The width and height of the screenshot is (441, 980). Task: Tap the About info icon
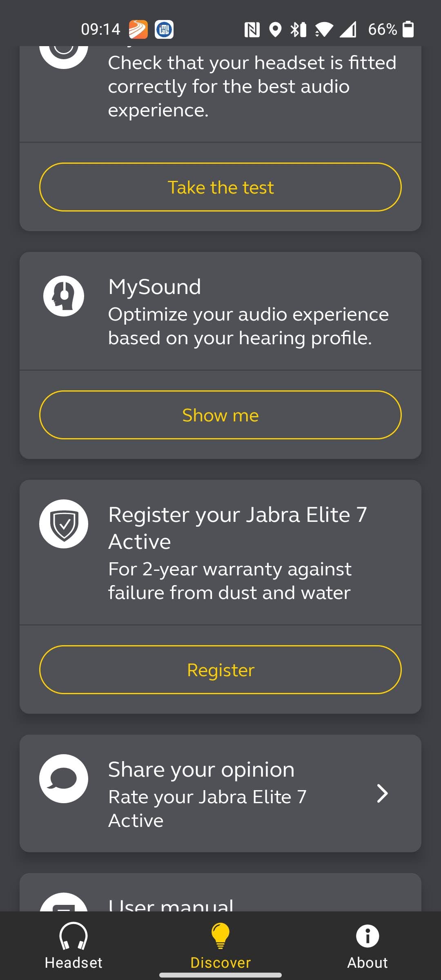point(367,935)
